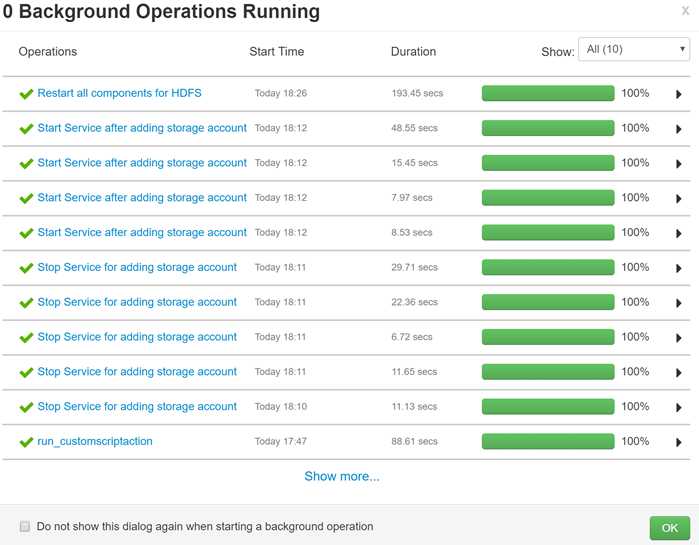699x545 pixels.
Task: Expand the arrow on the 7.97 secs operation row
Action: coord(678,198)
